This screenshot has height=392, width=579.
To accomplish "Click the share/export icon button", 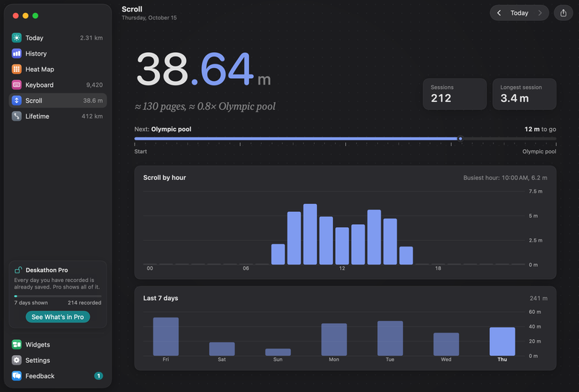I will [x=563, y=13].
